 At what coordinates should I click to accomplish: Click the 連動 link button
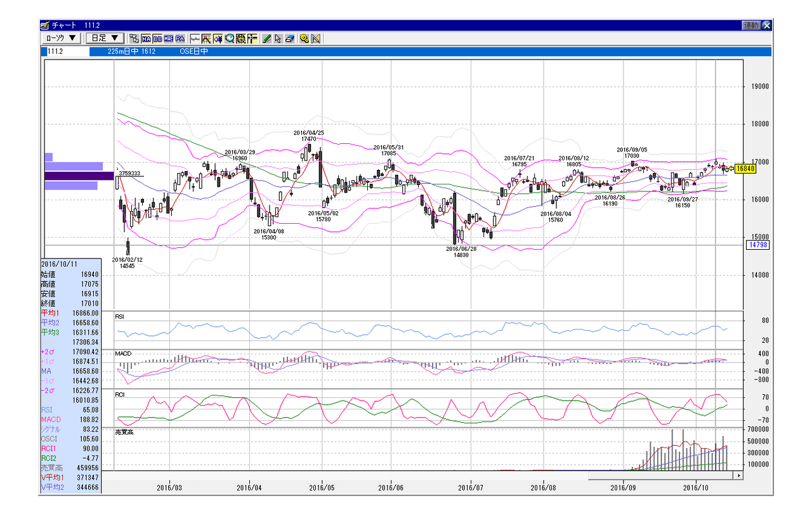pyautogui.click(x=750, y=25)
